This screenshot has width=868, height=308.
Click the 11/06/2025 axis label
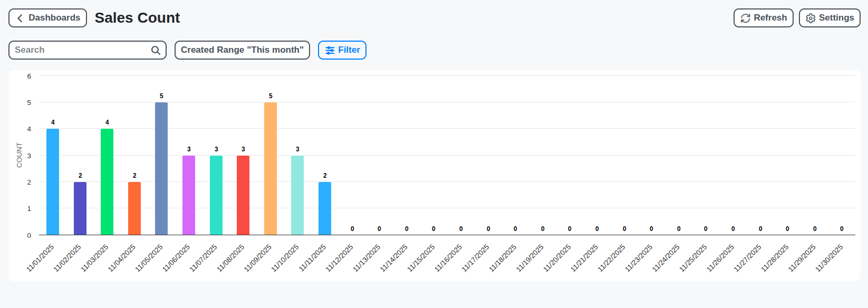(x=176, y=258)
